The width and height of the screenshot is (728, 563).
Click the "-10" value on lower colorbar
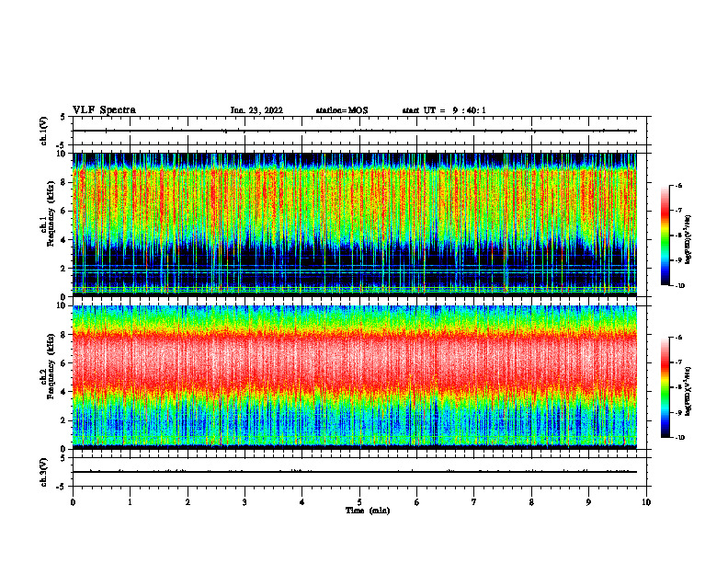pyautogui.click(x=679, y=438)
